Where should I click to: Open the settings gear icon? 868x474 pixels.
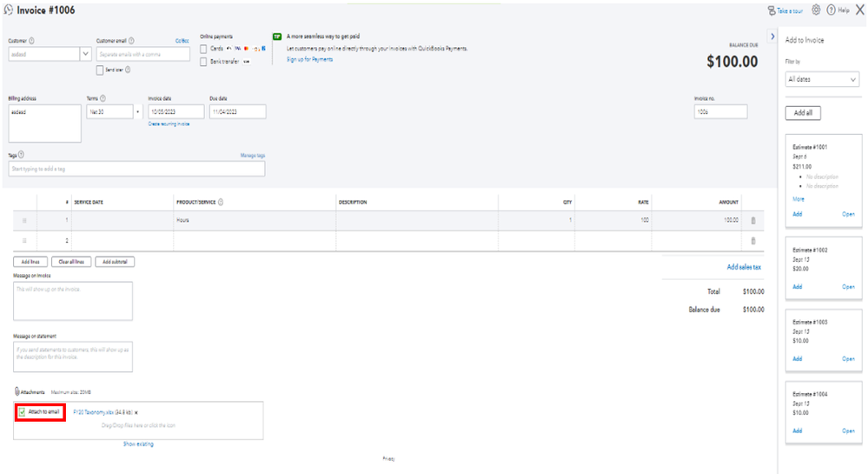click(816, 10)
